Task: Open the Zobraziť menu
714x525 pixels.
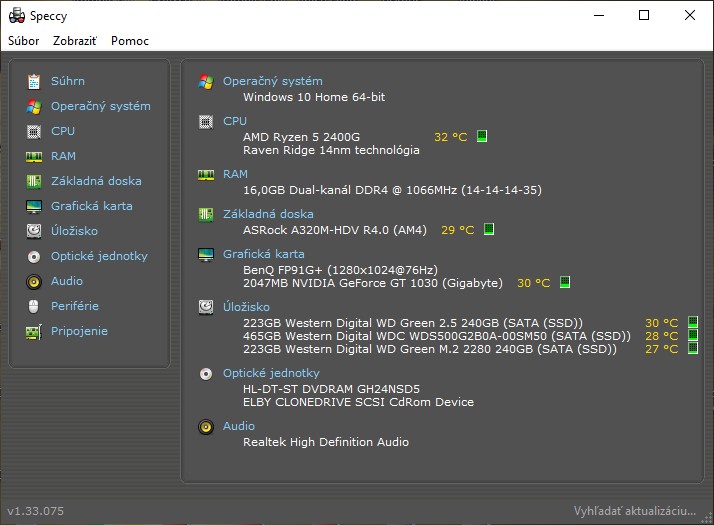Action: pos(75,41)
